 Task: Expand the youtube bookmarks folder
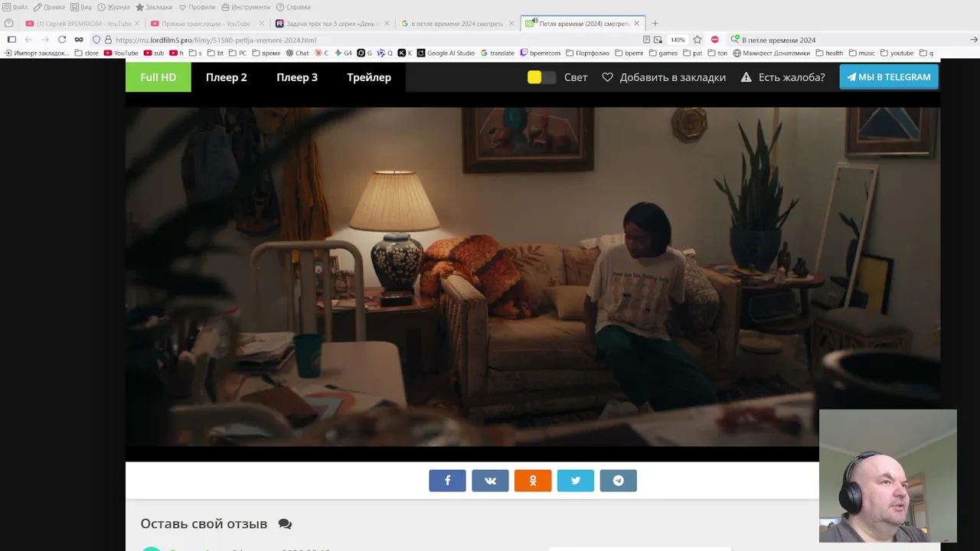(897, 54)
